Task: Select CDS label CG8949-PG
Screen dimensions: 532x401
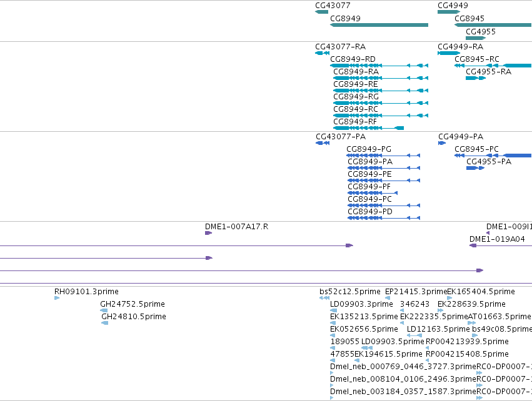Action: (369, 149)
